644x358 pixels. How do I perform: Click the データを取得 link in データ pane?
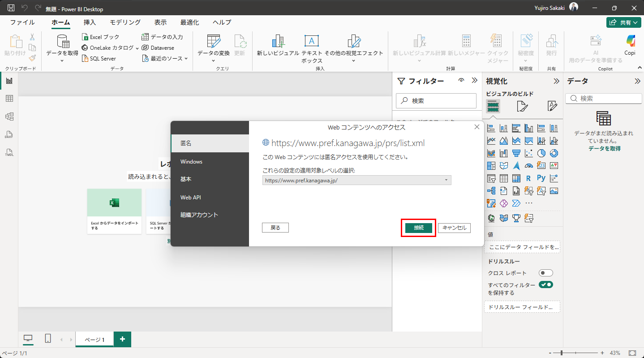(x=604, y=148)
